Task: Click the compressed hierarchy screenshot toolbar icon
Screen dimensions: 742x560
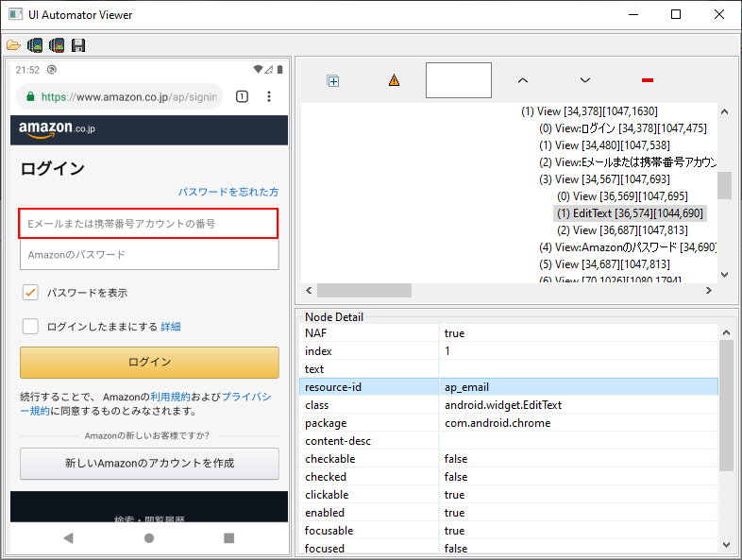Action: click(x=57, y=45)
